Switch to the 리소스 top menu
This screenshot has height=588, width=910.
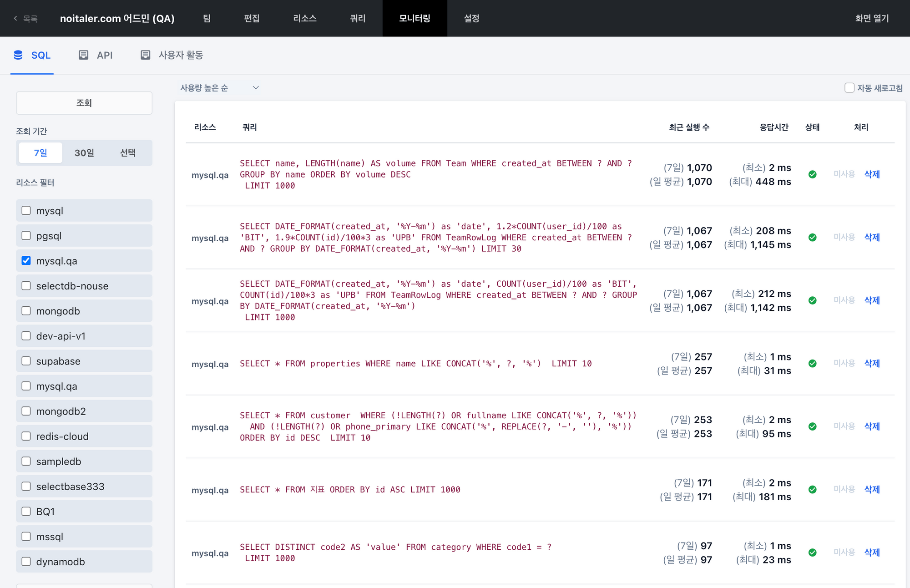304,18
